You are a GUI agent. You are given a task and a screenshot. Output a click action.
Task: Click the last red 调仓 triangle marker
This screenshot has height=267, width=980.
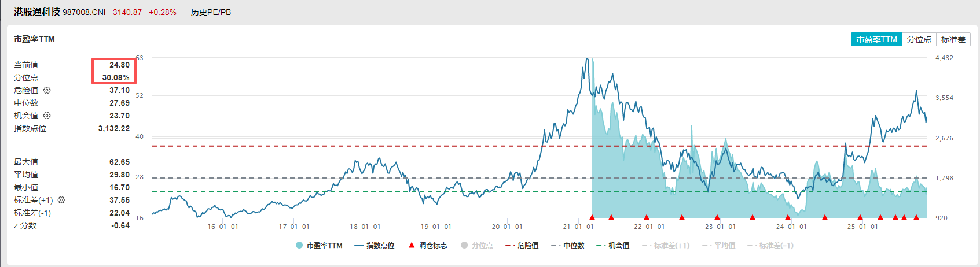[x=916, y=217]
